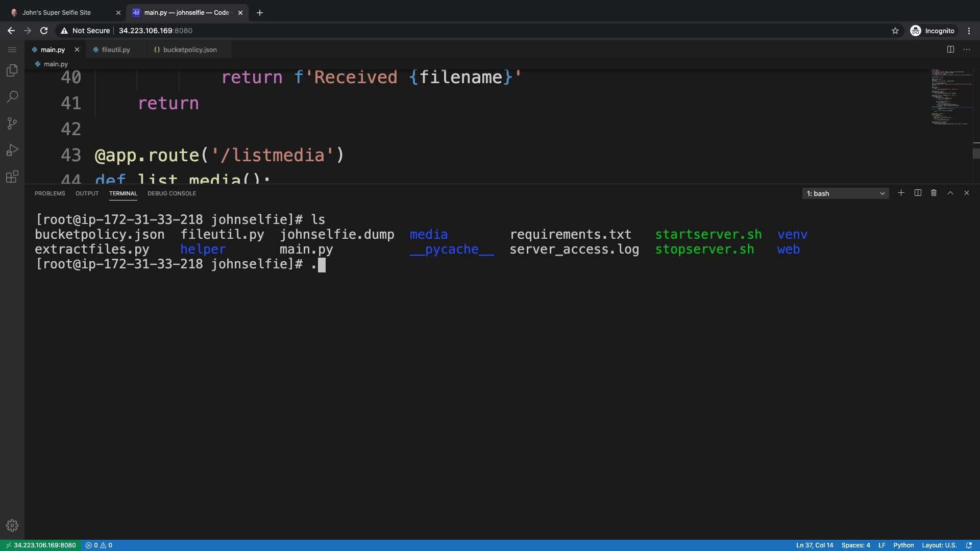Select Python language mode in status bar
This screenshot has height=551, width=980.
[x=903, y=545]
